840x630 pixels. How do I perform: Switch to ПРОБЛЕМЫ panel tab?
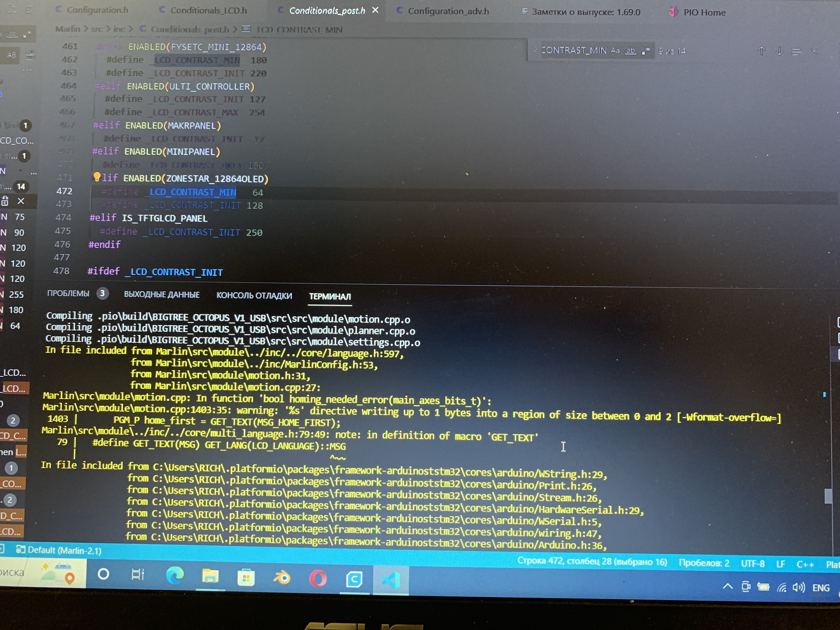pyautogui.click(x=68, y=294)
